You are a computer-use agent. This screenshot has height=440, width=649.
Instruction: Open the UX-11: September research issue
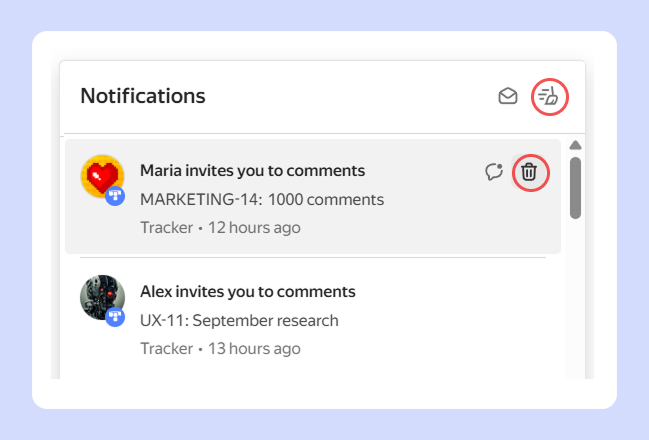point(239,321)
